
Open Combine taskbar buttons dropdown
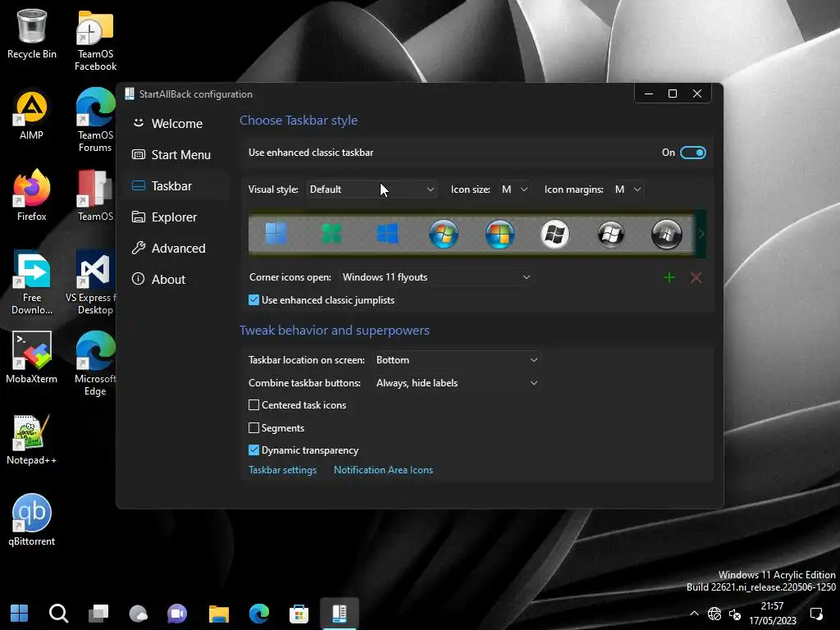pos(457,383)
